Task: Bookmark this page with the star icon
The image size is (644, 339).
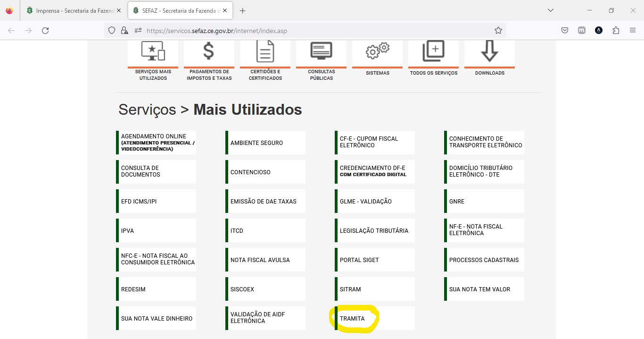Action: pyautogui.click(x=498, y=31)
